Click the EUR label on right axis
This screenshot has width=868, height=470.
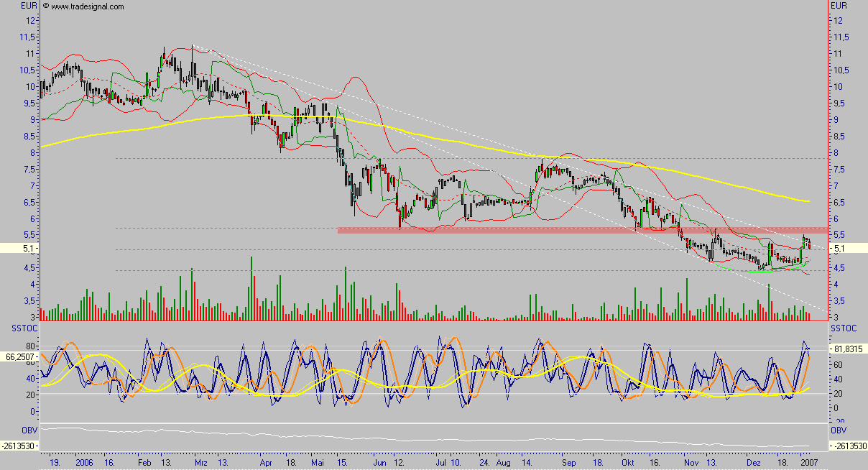[839, 6]
